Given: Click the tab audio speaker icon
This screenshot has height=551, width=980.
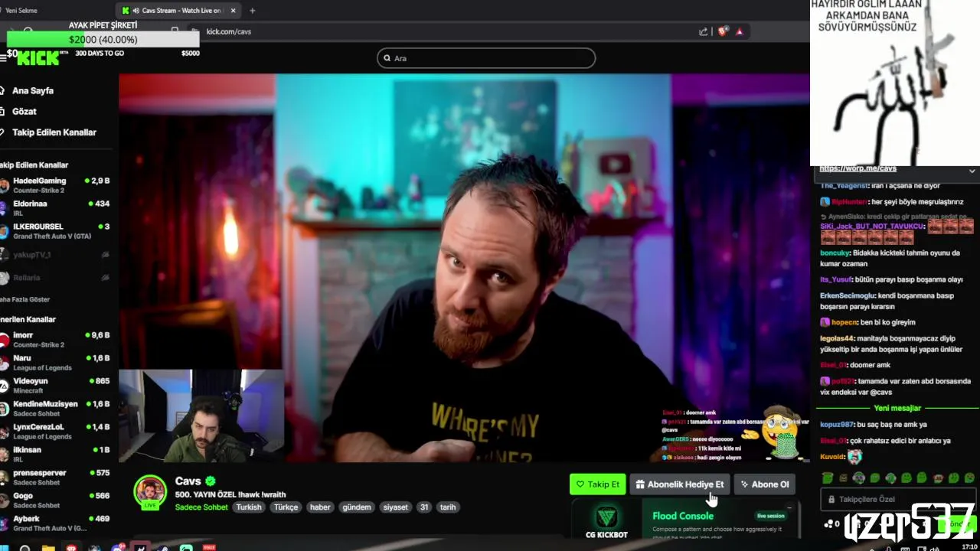Looking at the screenshot, I should 136,11.
